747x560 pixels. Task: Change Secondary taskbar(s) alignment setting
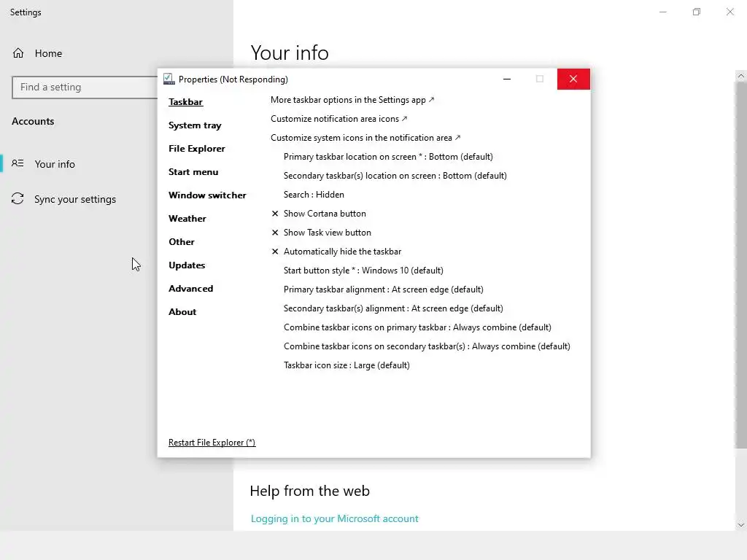pyautogui.click(x=393, y=308)
